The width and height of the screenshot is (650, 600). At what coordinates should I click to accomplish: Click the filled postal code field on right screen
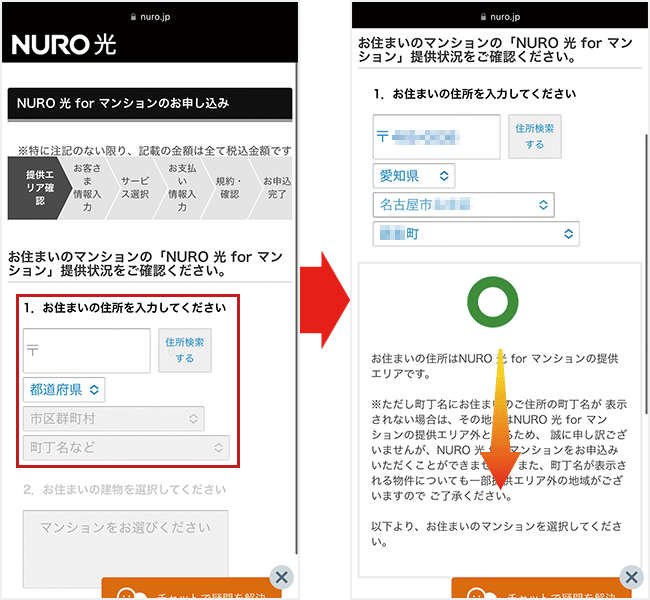437,136
